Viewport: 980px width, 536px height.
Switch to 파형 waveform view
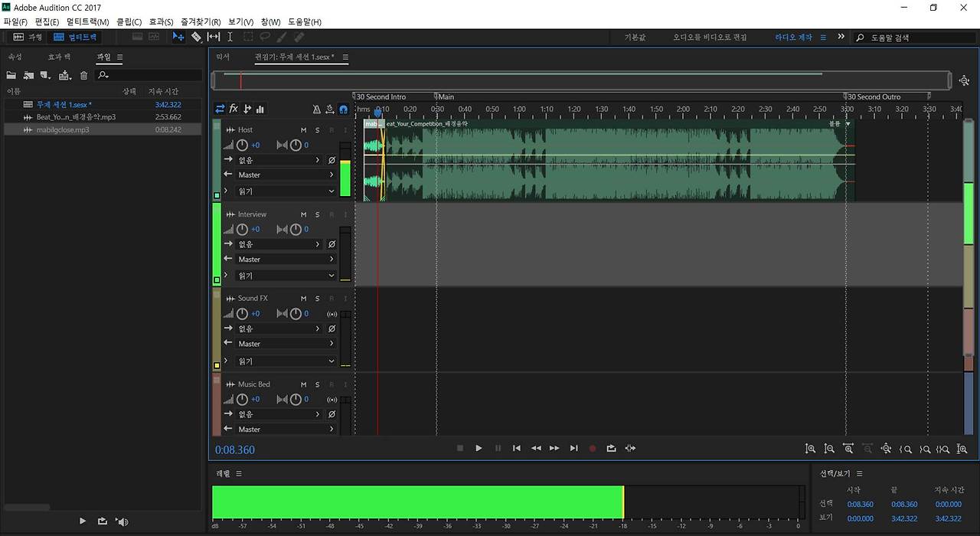point(28,37)
